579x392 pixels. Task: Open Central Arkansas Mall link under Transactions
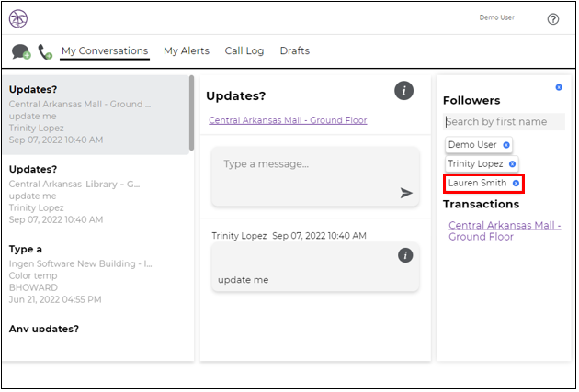point(505,230)
